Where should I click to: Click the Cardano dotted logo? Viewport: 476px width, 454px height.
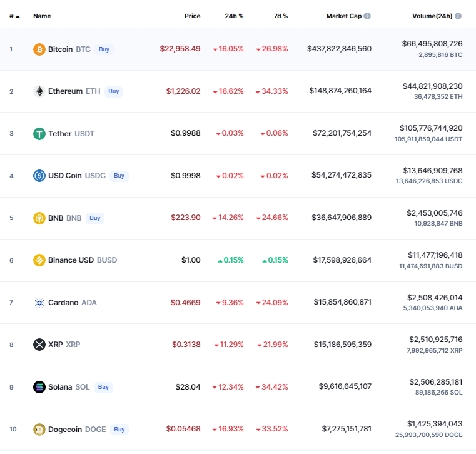[x=39, y=303]
